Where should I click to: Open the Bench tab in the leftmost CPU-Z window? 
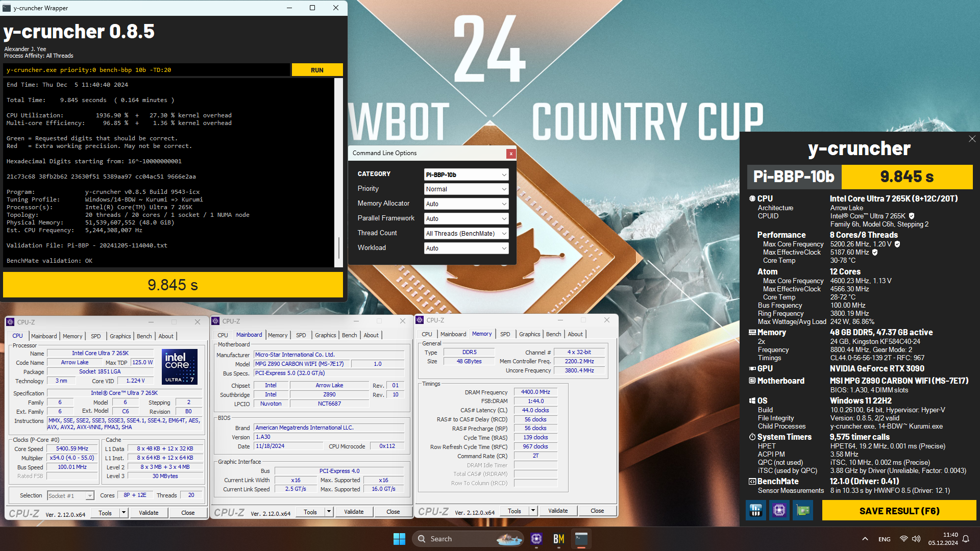point(144,336)
